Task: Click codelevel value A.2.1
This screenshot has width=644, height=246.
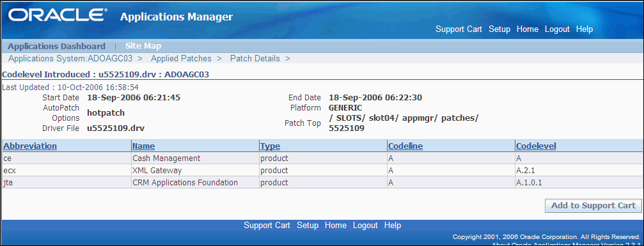Action: (525, 170)
